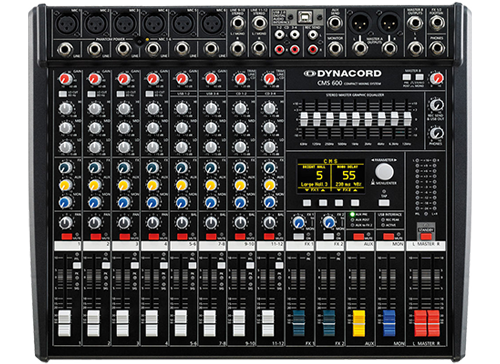The width and height of the screenshot is (500, 364).
Task: Click the green AUX PRE indicator LED
Action: pyautogui.click(x=352, y=214)
